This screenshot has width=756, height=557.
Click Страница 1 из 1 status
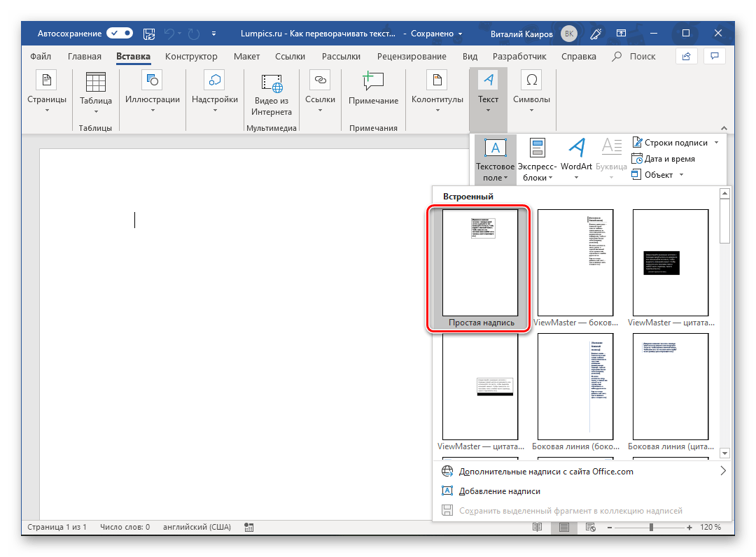tap(57, 527)
